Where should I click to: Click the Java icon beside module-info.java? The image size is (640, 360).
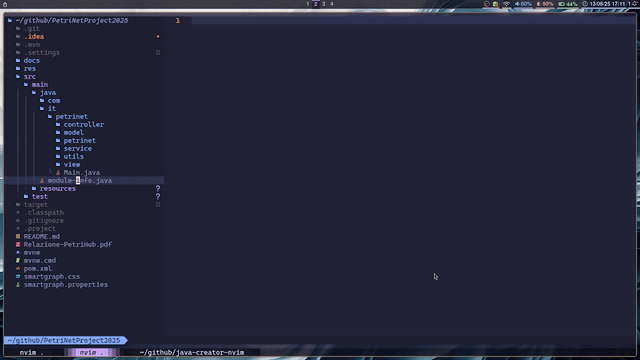(42, 180)
